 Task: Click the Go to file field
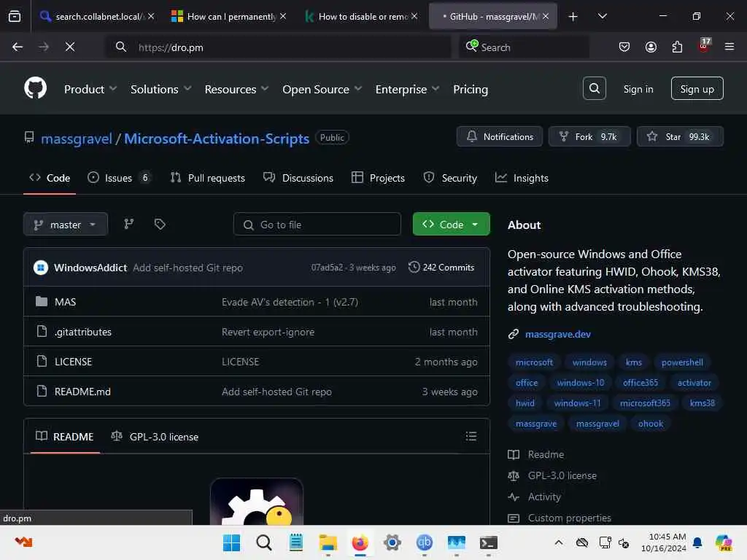point(317,225)
